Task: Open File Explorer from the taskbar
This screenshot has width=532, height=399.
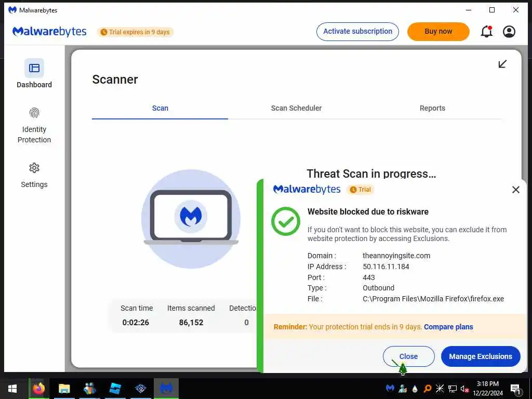Action: click(64, 389)
